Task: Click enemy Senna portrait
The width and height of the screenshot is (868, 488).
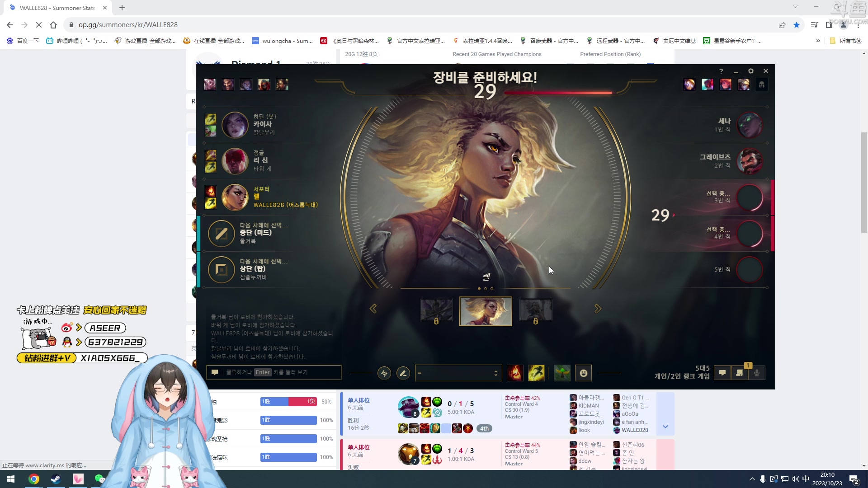Action: [750, 125]
